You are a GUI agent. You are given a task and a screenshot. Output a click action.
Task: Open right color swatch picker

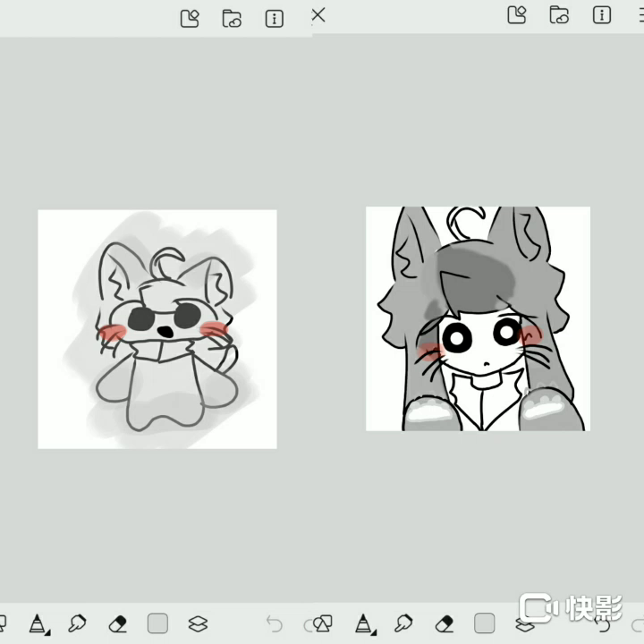484,623
